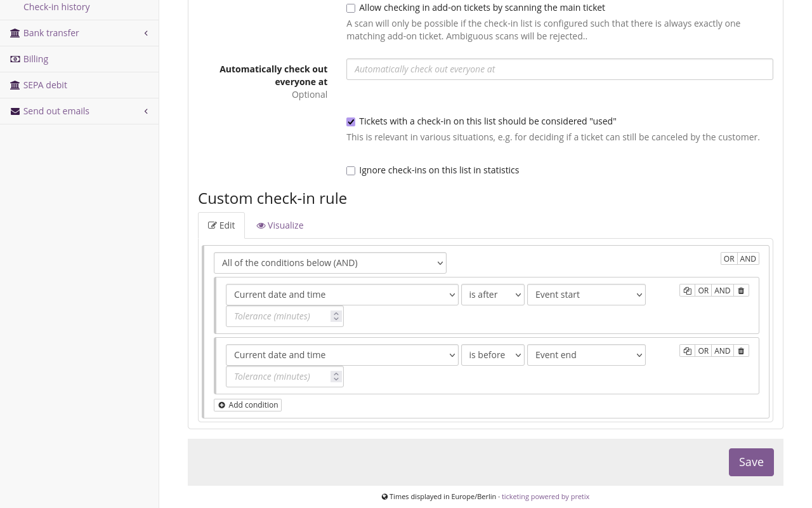The width and height of the screenshot is (812, 508).
Task: Delete the Event end condition row
Action: coord(741,351)
